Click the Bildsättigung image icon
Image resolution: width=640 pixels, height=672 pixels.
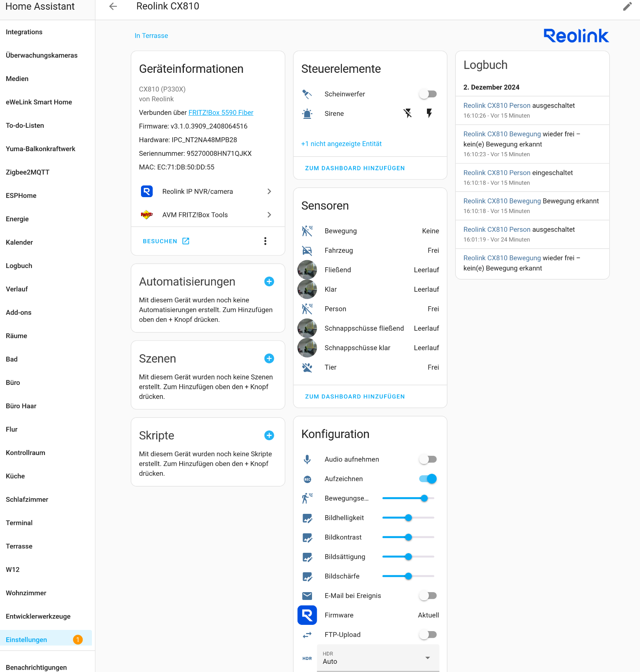[x=307, y=557]
